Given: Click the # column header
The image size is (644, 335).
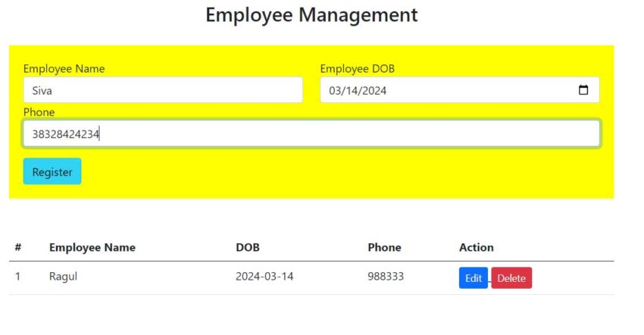Looking at the screenshot, I should [17, 247].
